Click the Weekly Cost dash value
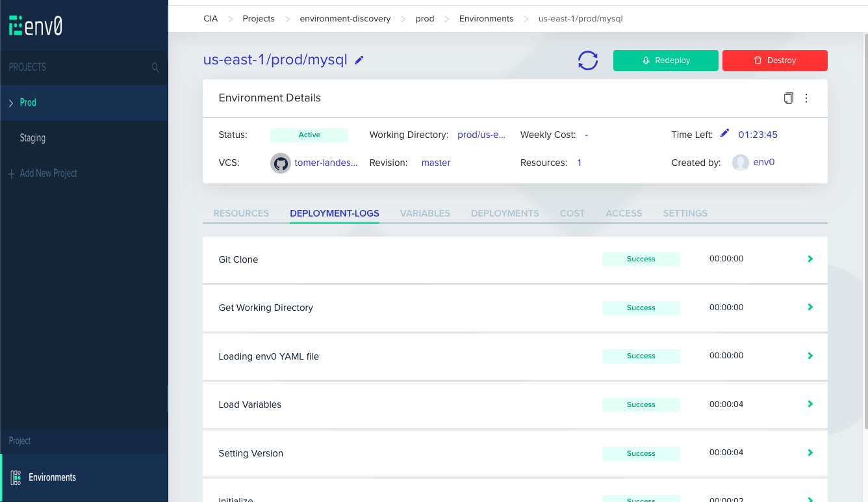The width and height of the screenshot is (868, 502). (x=586, y=135)
